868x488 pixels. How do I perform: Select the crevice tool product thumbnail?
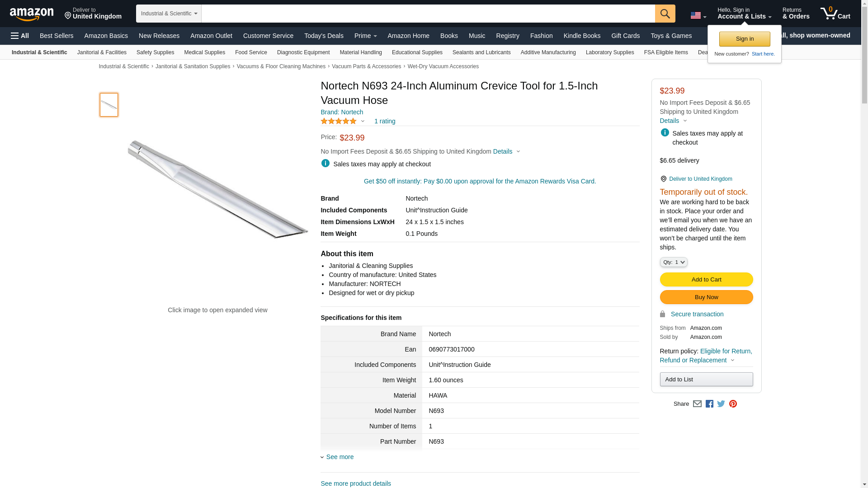[x=109, y=105]
